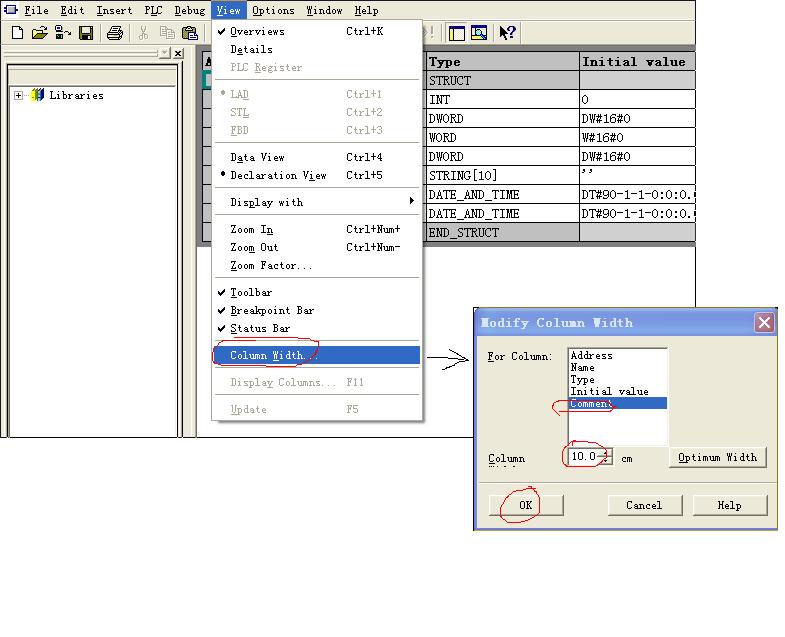Image resolution: width=785 pixels, height=637 pixels.
Task: Open the PLC menu
Action: [153, 10]
